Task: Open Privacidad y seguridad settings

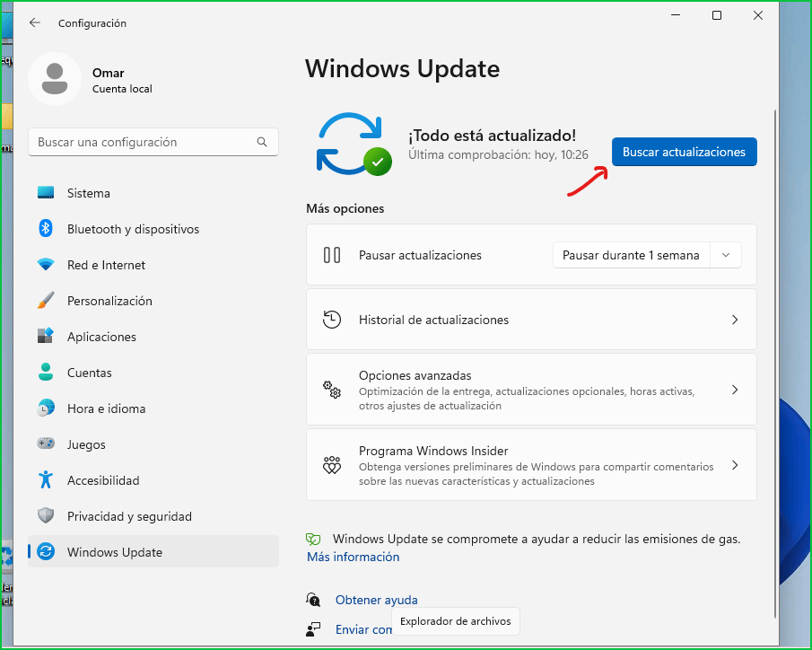Action: [153, 515]
